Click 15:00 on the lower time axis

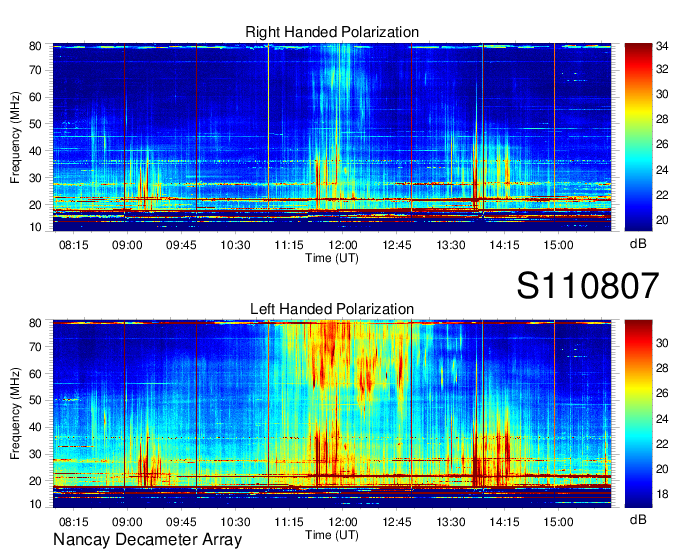click(x=559, y=522)
